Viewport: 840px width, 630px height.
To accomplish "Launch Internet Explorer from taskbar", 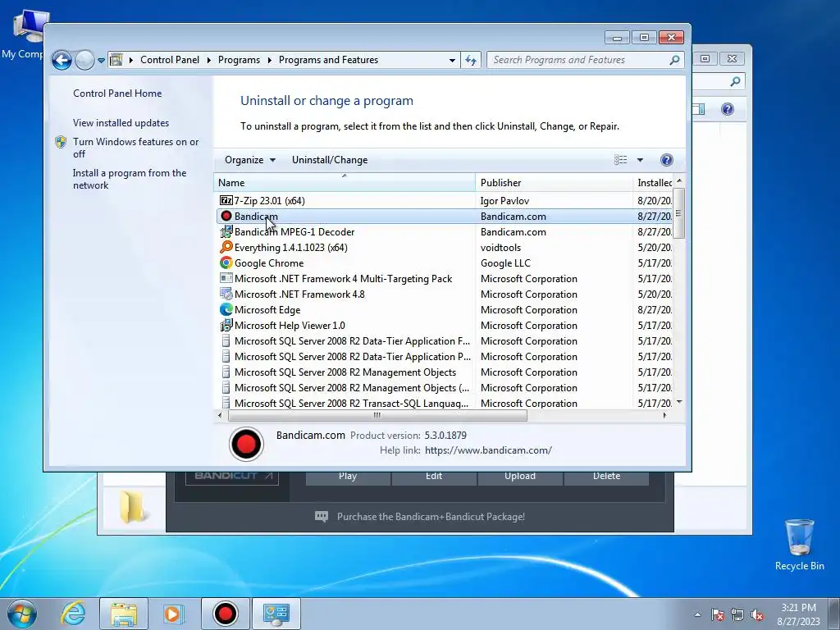I will pyautogui.click(x=73, y=614).
